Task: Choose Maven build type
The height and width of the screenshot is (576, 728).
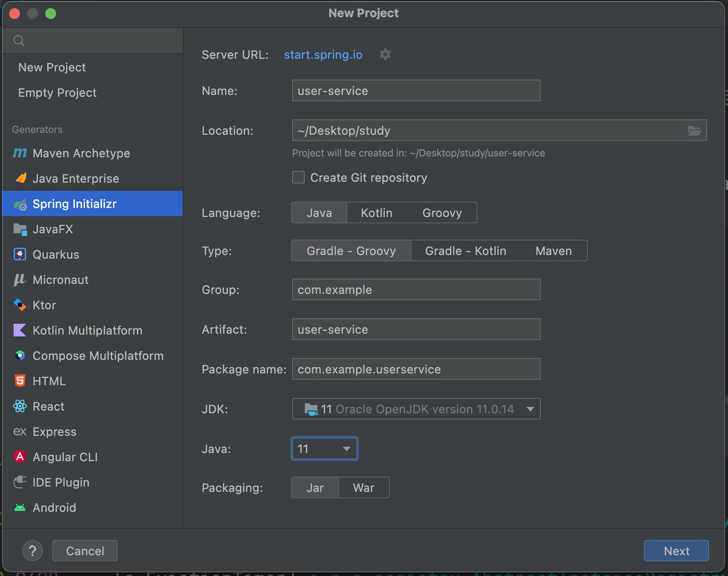Action: (x=554, y=250)
